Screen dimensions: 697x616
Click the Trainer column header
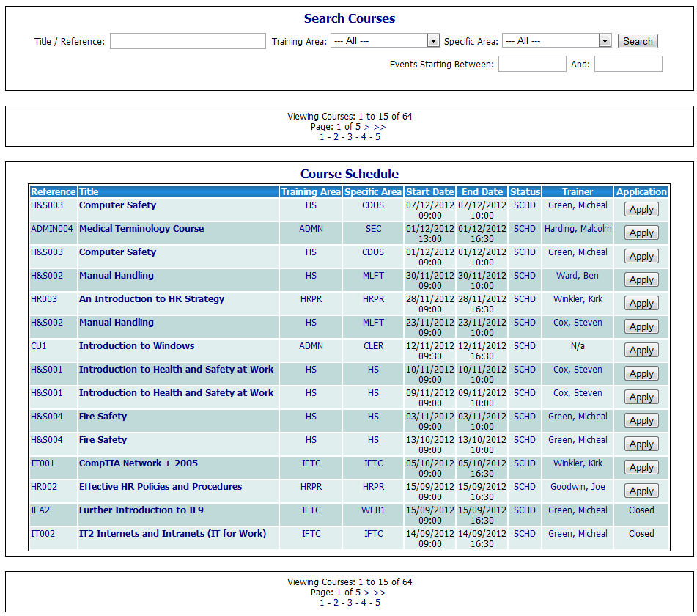coord(578,191)
